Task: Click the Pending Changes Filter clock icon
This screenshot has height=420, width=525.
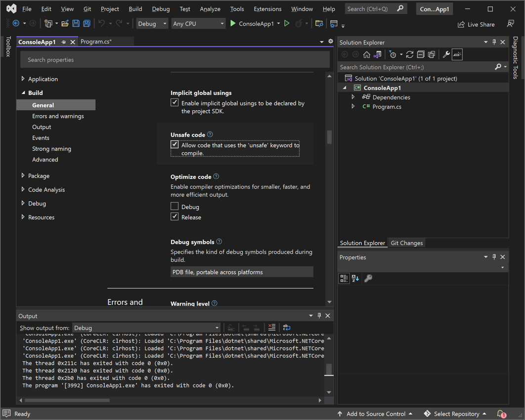Action: (393, 54)
